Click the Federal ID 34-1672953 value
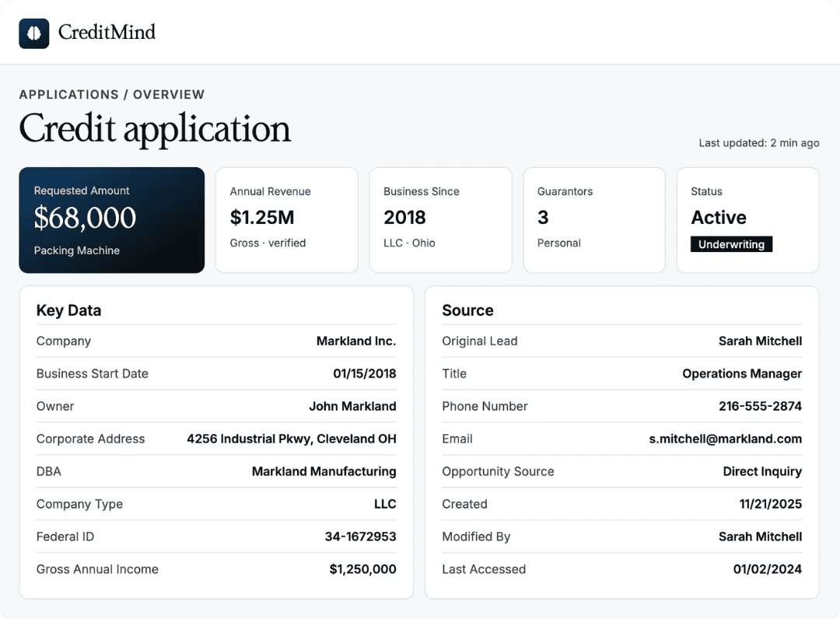The height and width of the screenshot is (619, 840). pos(361,537)
